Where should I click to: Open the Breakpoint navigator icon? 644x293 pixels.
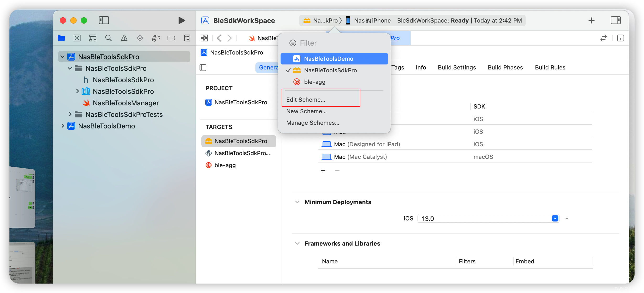tap(171, 38)
